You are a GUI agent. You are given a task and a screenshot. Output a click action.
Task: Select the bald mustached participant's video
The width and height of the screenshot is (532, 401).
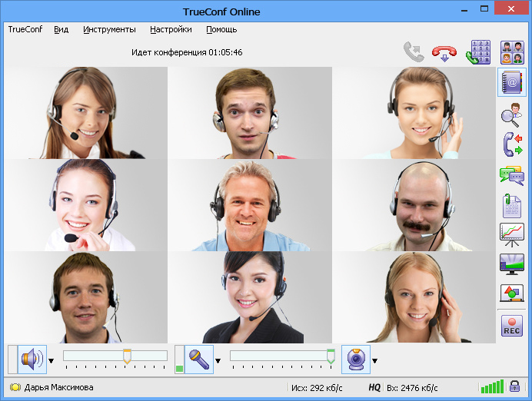pyautogui.click(x=414, y=205)
